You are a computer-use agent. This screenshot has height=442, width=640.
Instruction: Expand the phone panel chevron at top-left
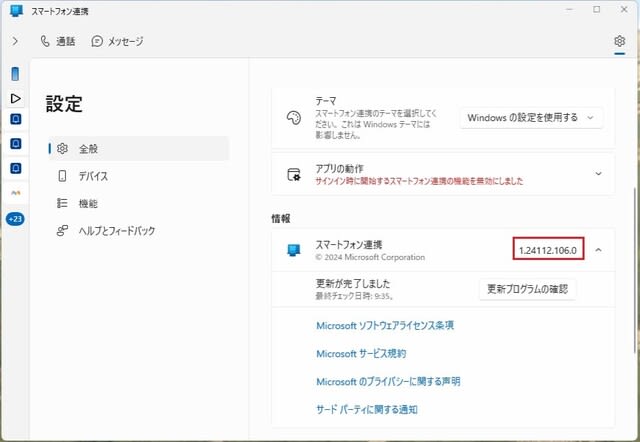click(x=15, y=41)
